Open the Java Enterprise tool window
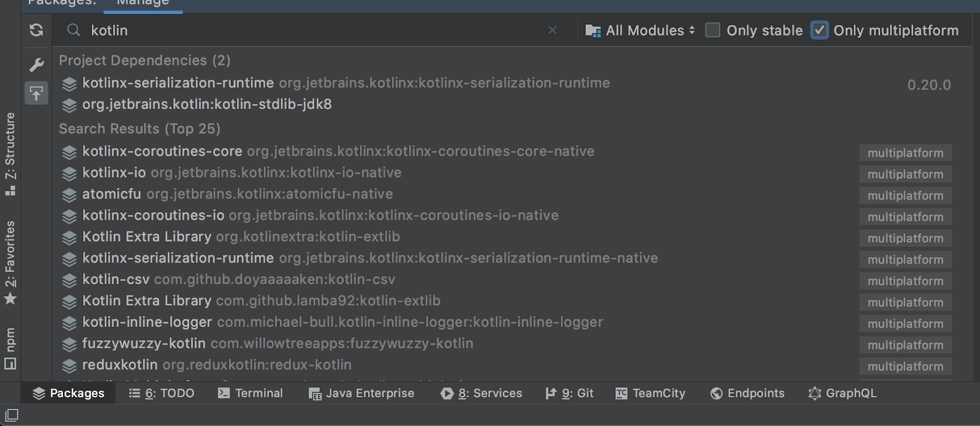This screenshot has height=426, width=980. coord(361,394)
